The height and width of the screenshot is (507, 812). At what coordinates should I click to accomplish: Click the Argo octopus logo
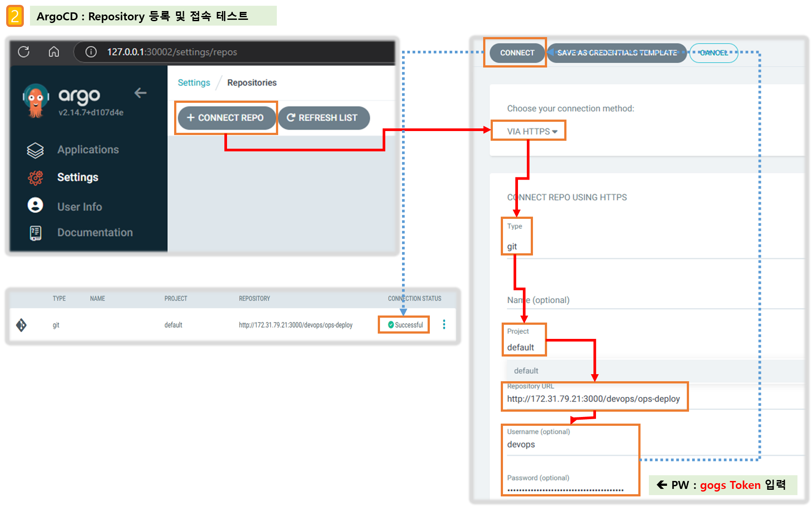[36, 101]
